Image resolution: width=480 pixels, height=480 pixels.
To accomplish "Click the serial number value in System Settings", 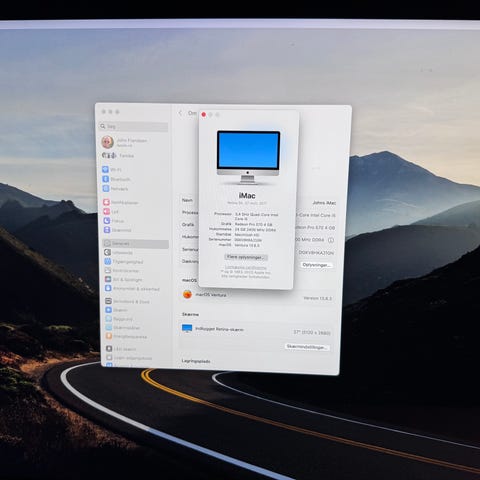I will tap(315, 253).
